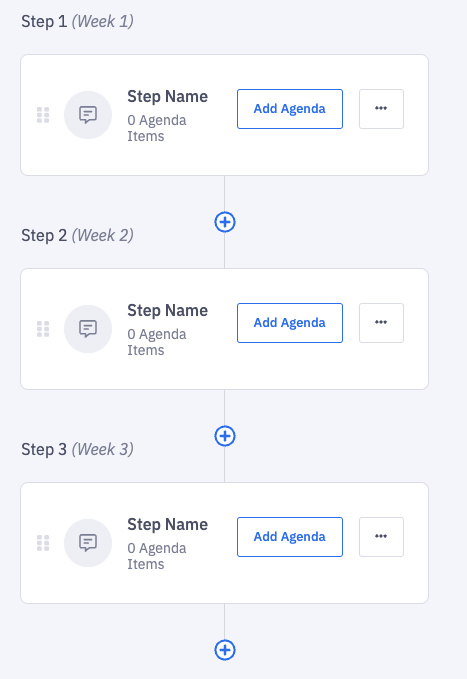Open the three-dots menu for Step 2
Screen dimensions: 467x679
[381, 323]
